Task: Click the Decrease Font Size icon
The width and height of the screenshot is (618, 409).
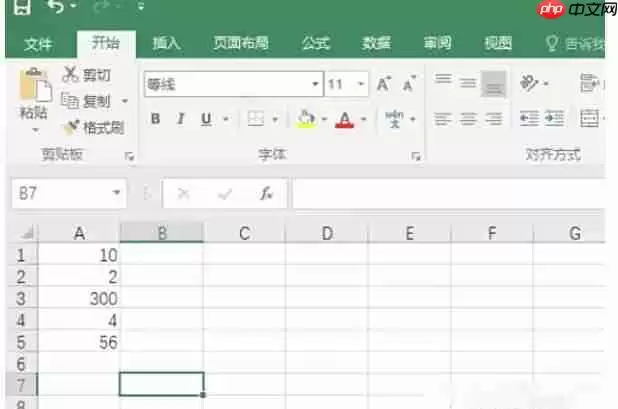Action: (x=409, y=84)
